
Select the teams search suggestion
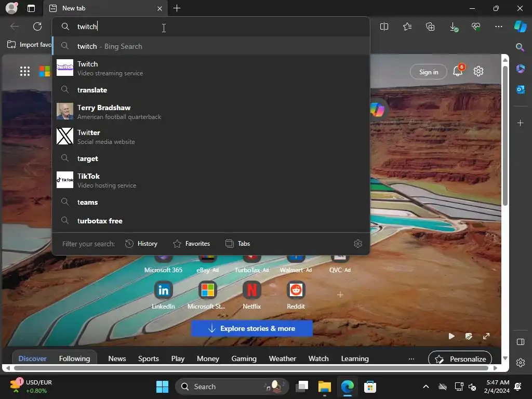point(211,202)
